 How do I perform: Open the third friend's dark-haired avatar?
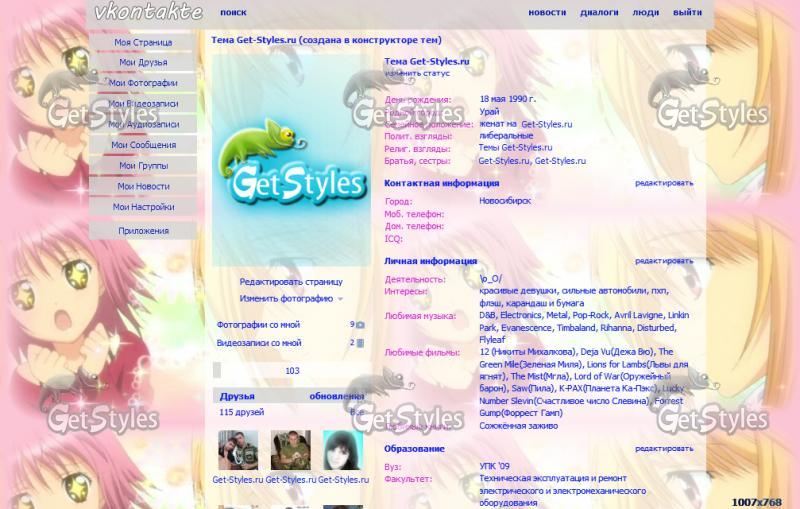point(343,451)
